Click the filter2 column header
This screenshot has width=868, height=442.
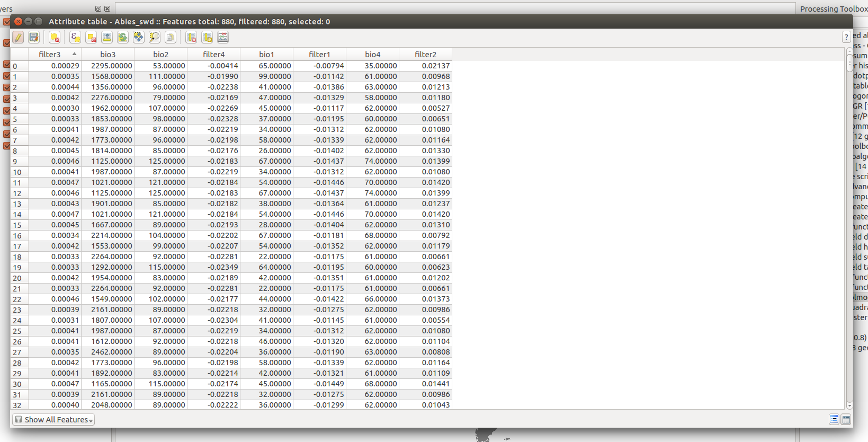(x=425, y=54)
